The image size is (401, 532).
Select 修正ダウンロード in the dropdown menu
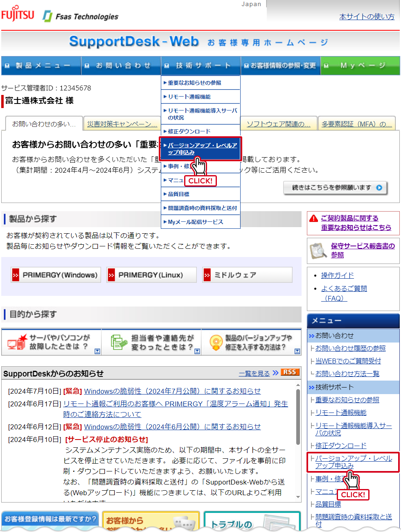click(200, 131)
